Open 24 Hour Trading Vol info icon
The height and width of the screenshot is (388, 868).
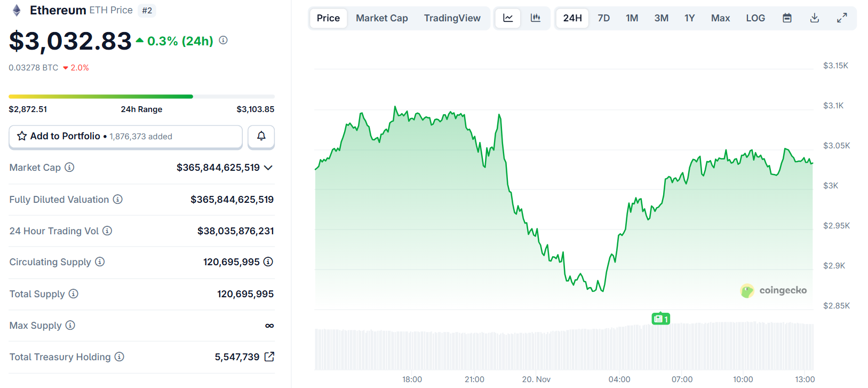pyautogui.click(x=107, y=231)
